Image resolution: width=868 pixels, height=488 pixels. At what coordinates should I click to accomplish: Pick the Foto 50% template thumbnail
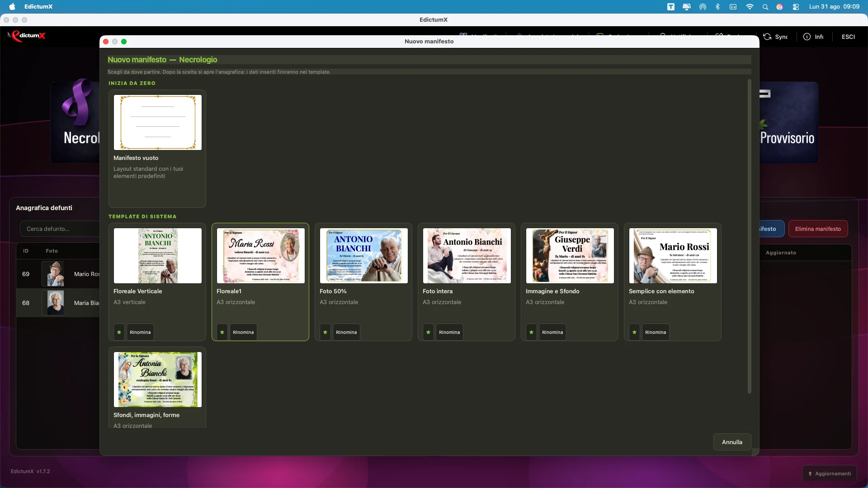(363, 256)
